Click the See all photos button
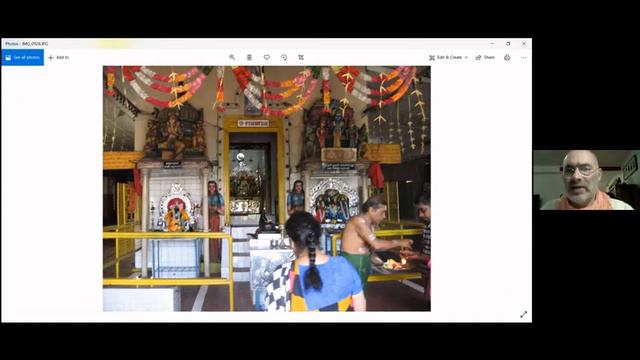The height and width of the screenshot is (360, 640). (22, 58)
